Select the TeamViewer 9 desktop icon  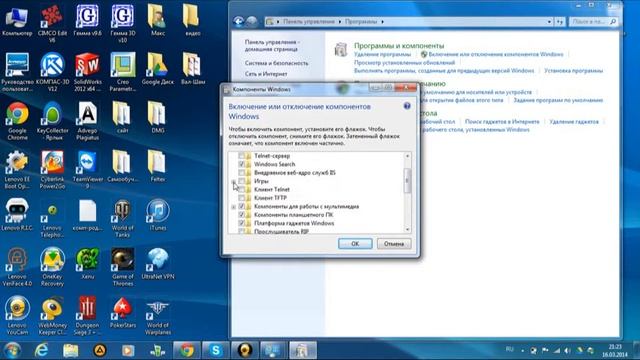pyautogui.click(x=87, y=170)
